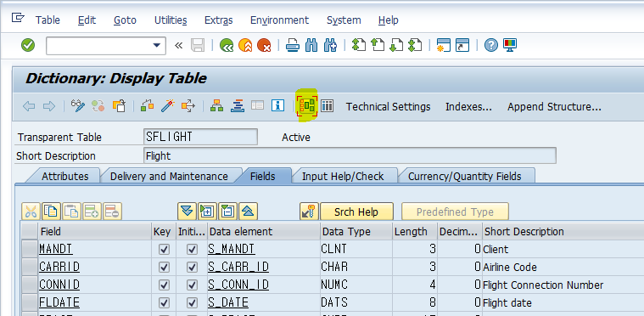
Task: Click the Key Fields icon beside Srch Help
Action: [309, 212]
